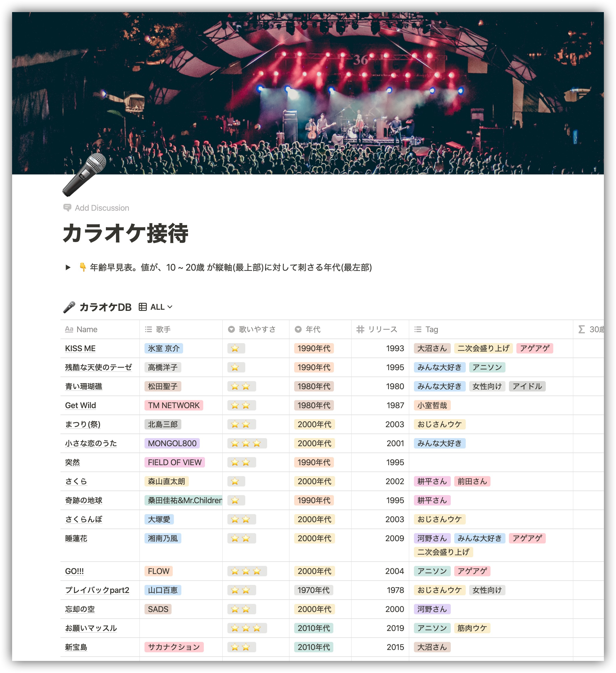Open the 小さな恋のうた row
This screenshot has width=616, height=673.
91,443
